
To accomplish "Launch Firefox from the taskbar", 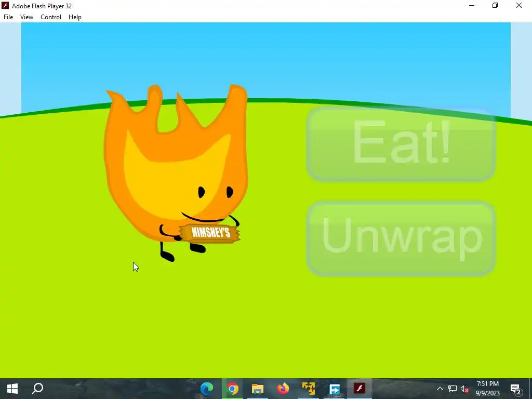I will point(283,389).
